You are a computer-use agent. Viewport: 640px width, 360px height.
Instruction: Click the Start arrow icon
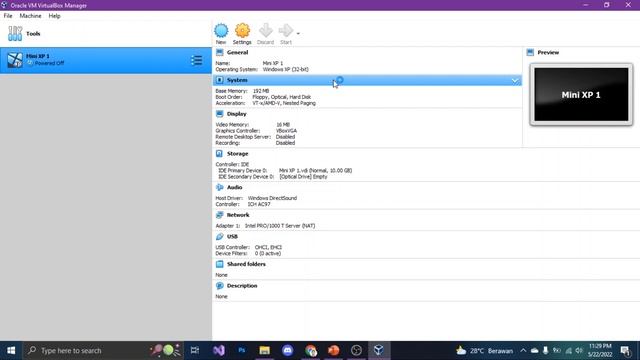click(x=285, y=31)
